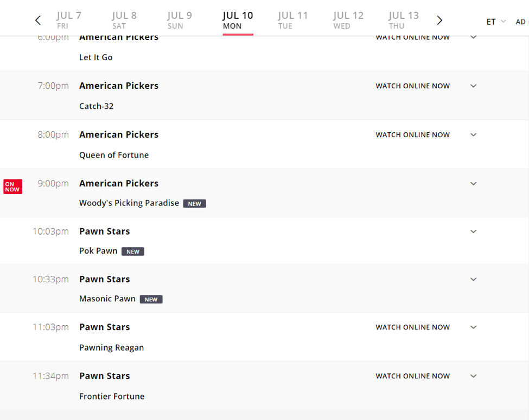Image resolution: width=529 pixels, height=420 pixels.
Task: Open American Pickers title at 7:00pm
Action: pyautogui.click(x=119, y=86)
